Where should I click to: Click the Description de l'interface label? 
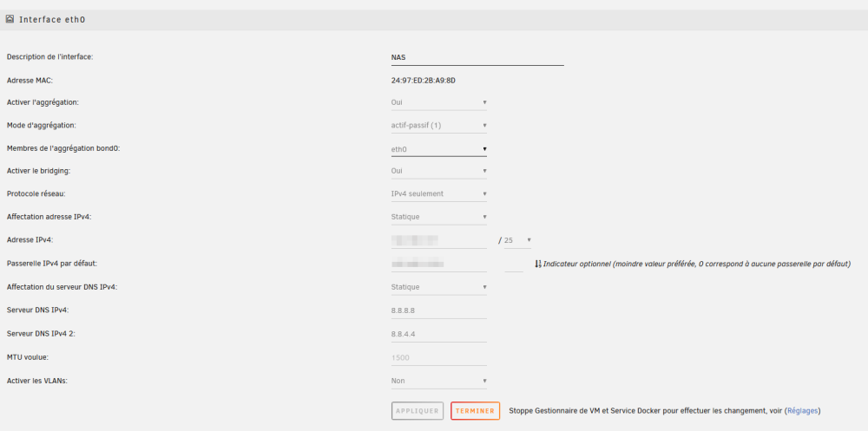pyautogui.click(x=49, y=56)
